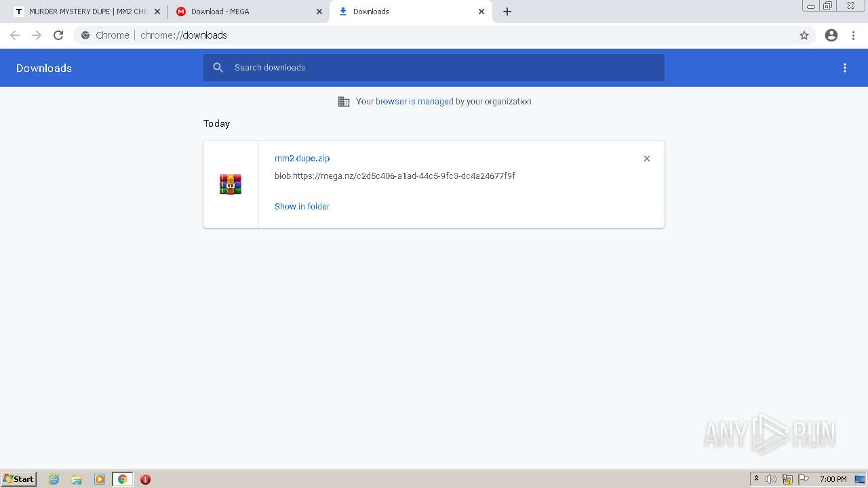This screenshot has width=868, height=488.
Task: Click Show in folder for mm2.dupe.zip
Action: pos(302,206)
